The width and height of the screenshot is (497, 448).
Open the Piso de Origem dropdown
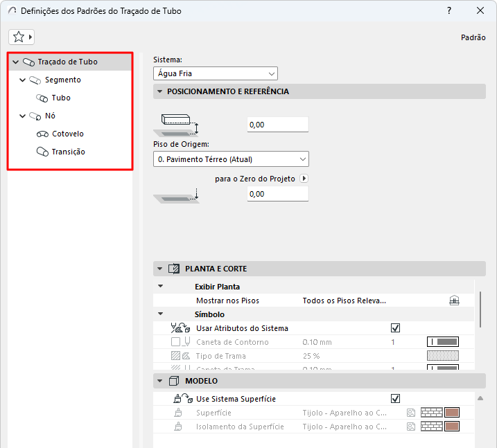231,159
